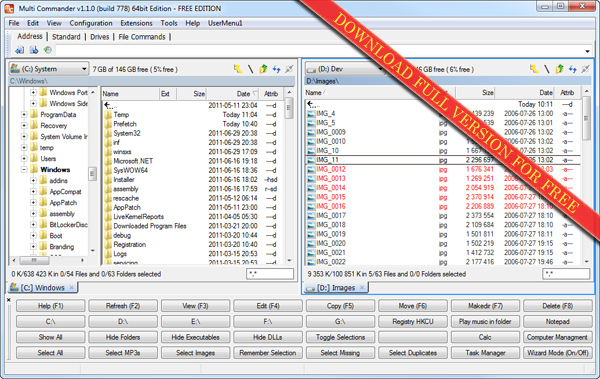This screenshot has width=600, height=379.
Task: Go to root in right panel with backslash icon
Action: pos(546,69)
